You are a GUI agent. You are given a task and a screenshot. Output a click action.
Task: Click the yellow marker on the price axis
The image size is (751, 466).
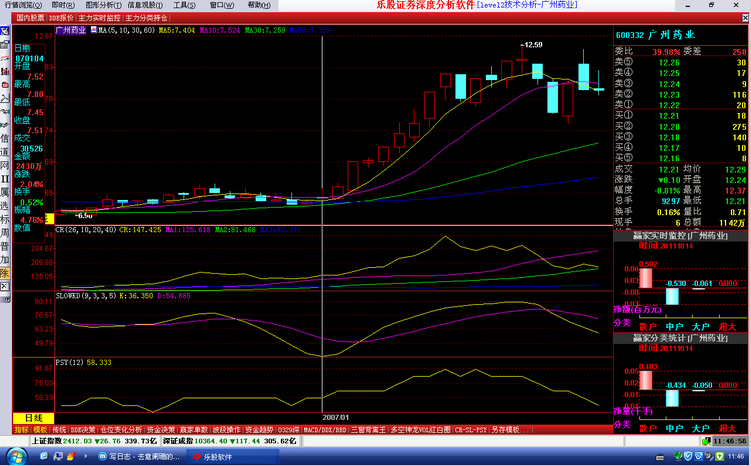(50, 219)
